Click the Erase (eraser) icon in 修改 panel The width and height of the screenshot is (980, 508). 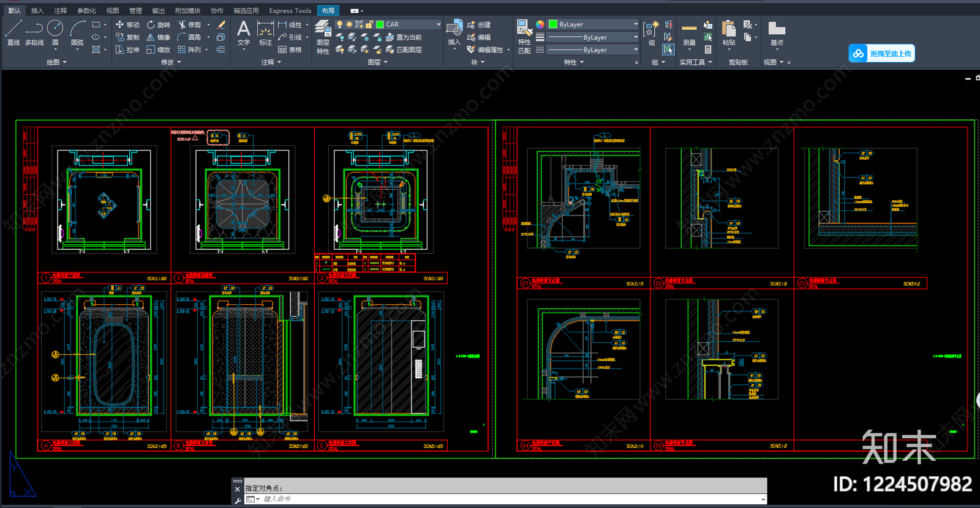221,24
